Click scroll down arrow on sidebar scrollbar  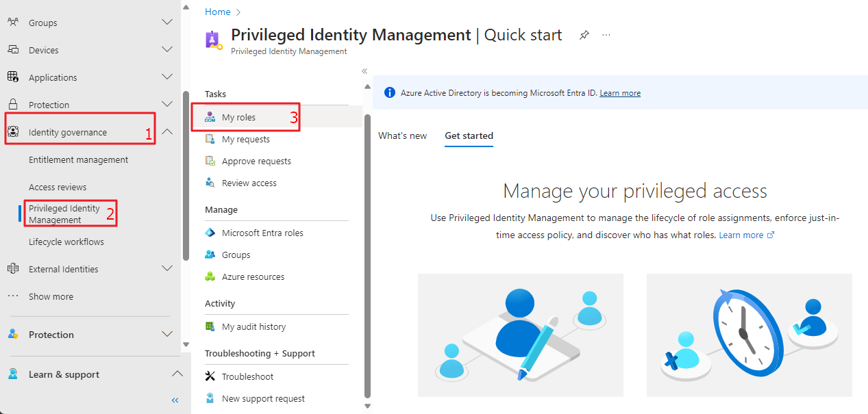pyautogui.click(x=186, y=344)
